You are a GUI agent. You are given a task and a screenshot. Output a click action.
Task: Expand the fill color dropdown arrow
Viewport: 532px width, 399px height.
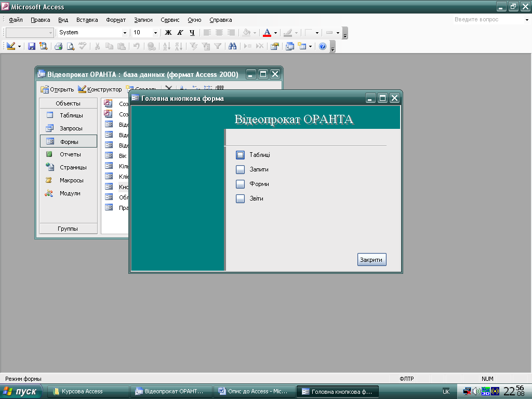point(255,33)
